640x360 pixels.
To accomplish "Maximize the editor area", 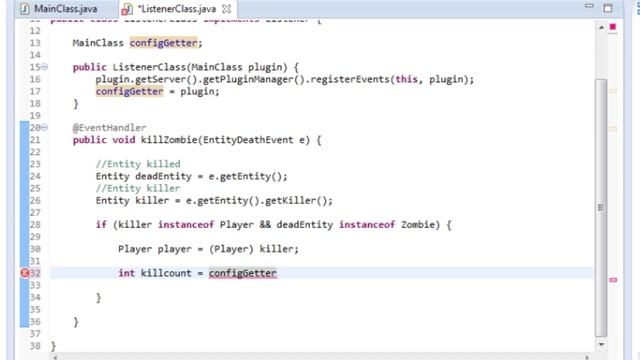I will tap(608, 8).
